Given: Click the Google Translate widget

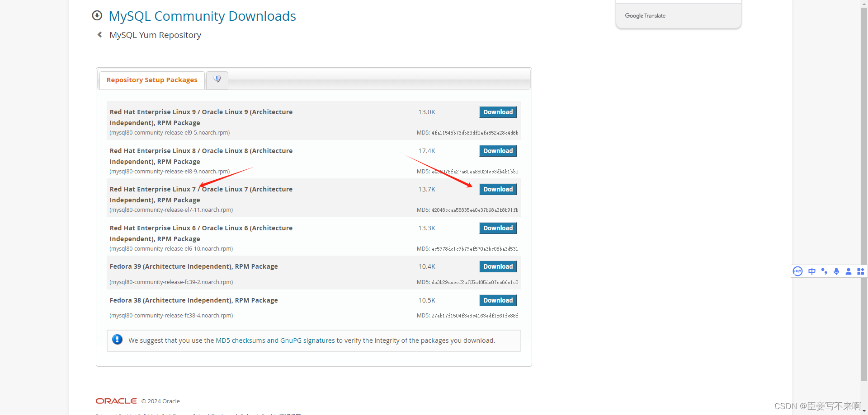Looking at the screenshot, I should tap(645, 16).
